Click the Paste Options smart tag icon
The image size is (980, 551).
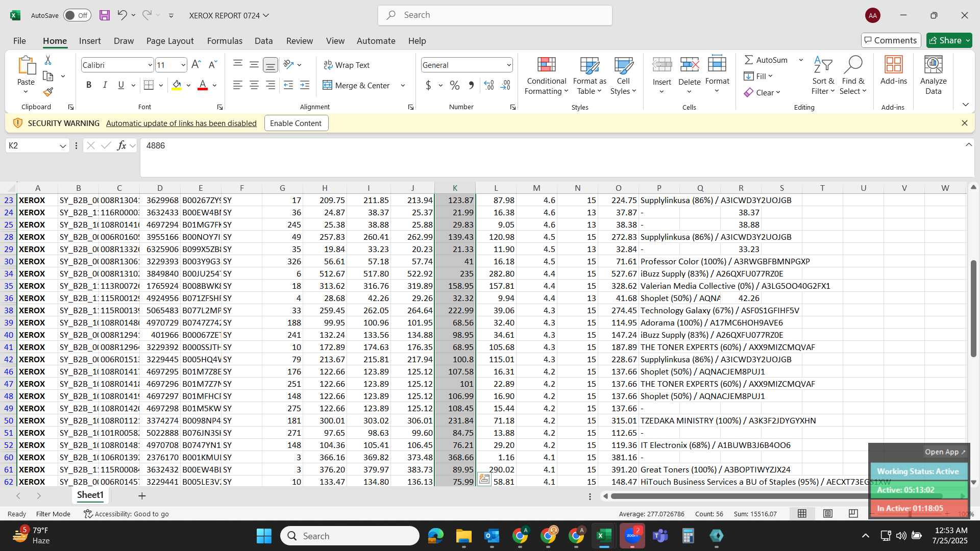point(484,480)
